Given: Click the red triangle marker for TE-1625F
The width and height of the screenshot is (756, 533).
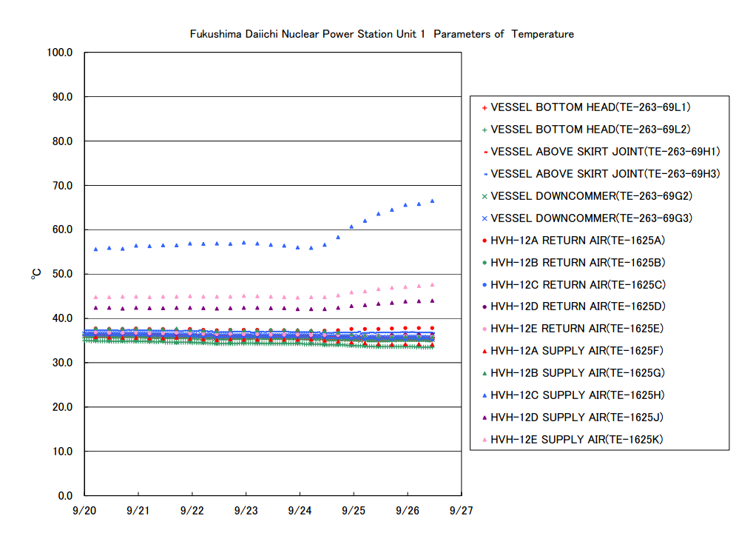Looking at the screenshot, I should pos(485,351).
